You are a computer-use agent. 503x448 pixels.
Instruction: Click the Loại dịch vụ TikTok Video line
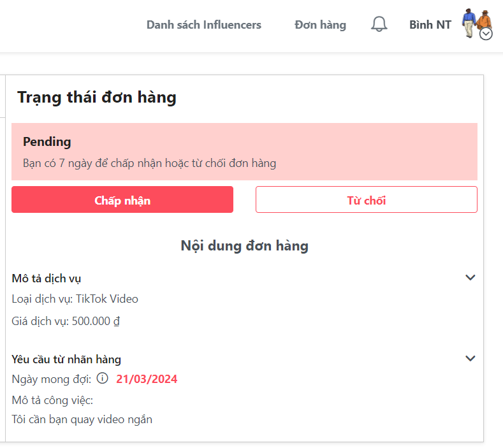pos(75,299)
